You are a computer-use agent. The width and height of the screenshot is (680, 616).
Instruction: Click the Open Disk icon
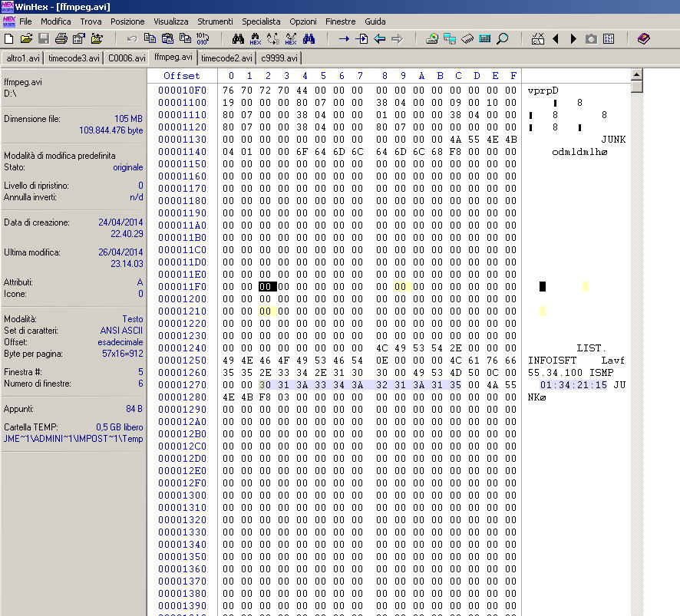(432, 38)
